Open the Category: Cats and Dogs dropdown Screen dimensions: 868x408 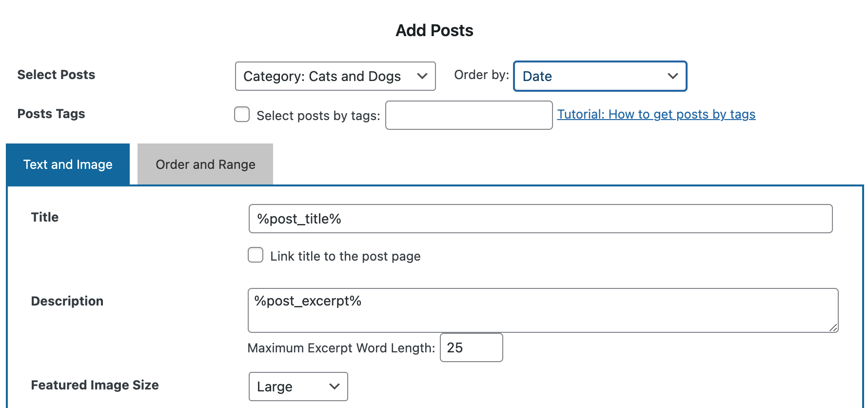point(335,76)
